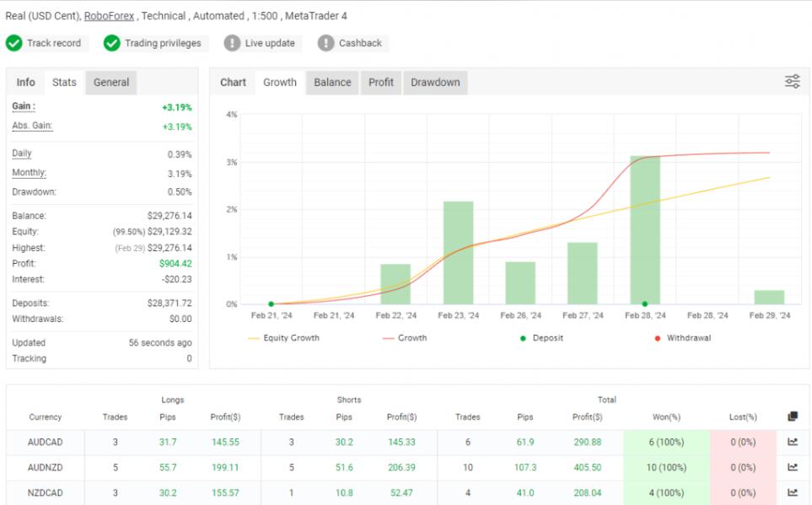The height and width of the screenshot is (505, 812).
Task: Click the Trading privileges checkmark icon
Action: pyautogui.click(x=112, y=43)
